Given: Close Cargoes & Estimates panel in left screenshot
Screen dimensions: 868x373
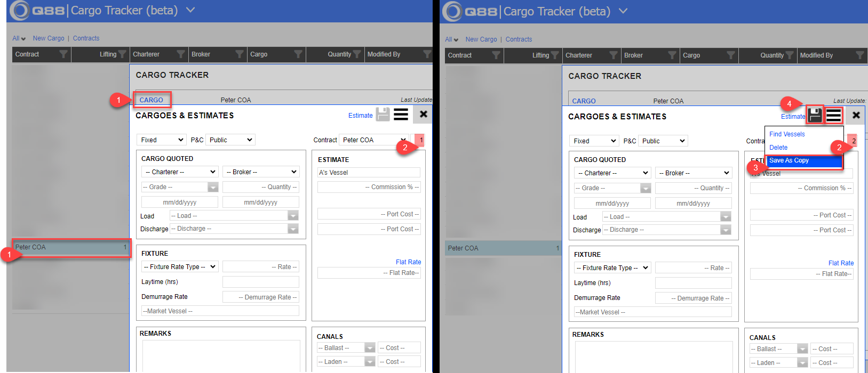Looking at the screenshot, I should tap(423, 114).
